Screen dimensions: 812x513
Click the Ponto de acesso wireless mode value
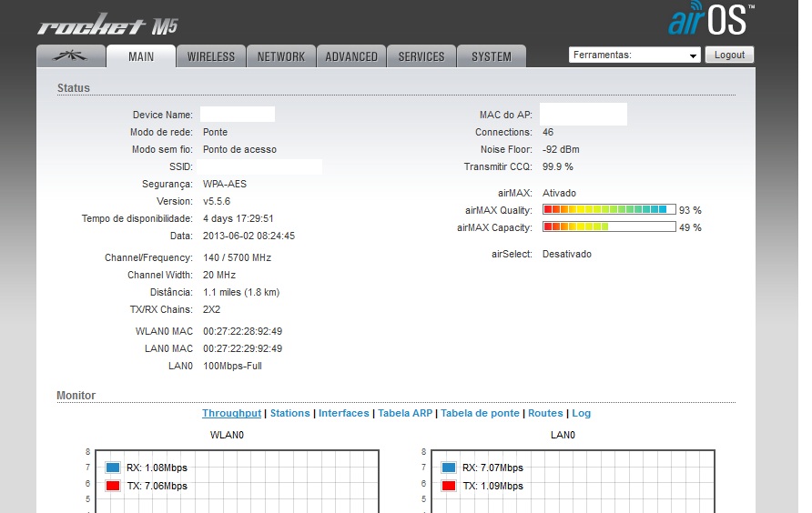tap(239, 149)
